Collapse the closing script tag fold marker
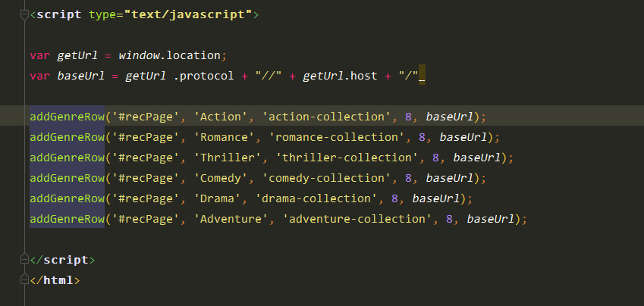Image resolution: width=644 pixels, height=306 pixels. point(24,259)
